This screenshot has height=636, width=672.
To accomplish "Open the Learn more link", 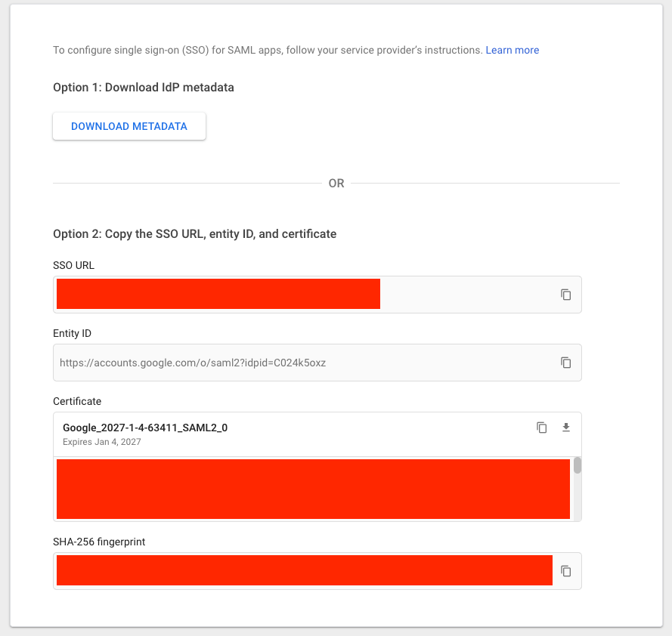I will point(513,50).
